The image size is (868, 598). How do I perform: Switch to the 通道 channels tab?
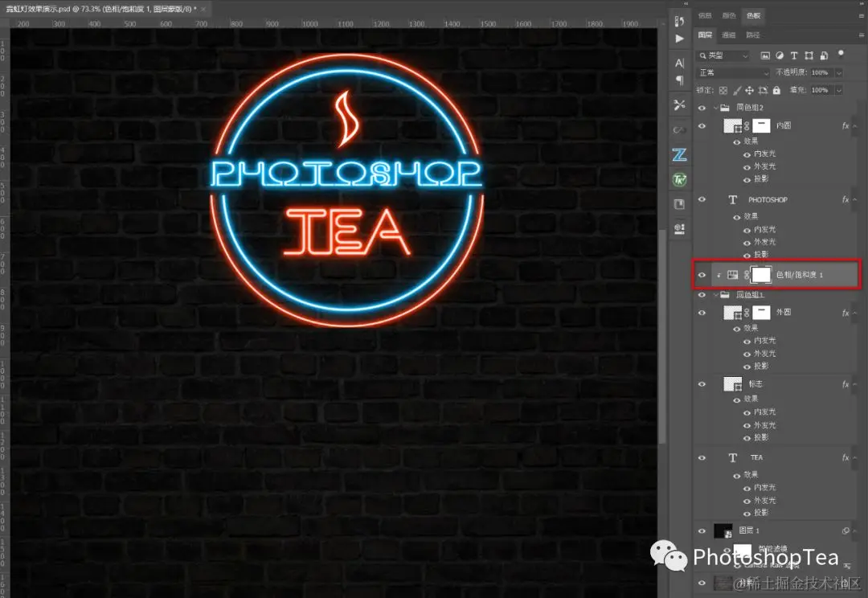point(728,35)
